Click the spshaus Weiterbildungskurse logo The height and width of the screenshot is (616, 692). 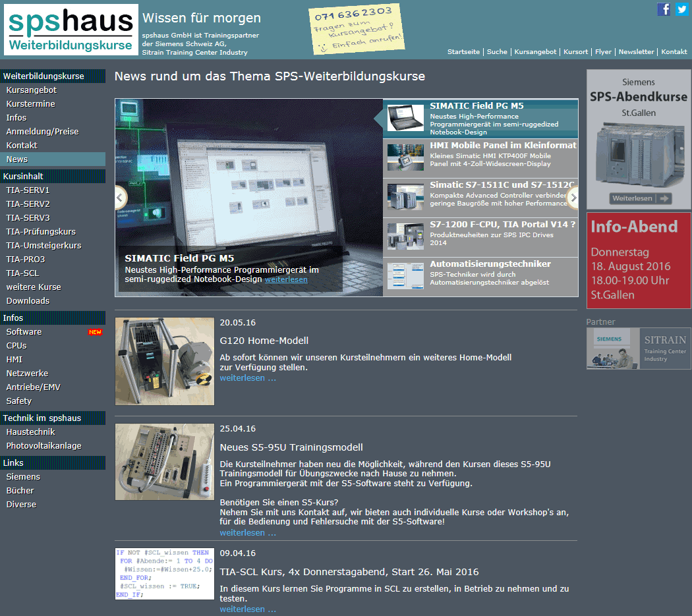coord(71,30)
